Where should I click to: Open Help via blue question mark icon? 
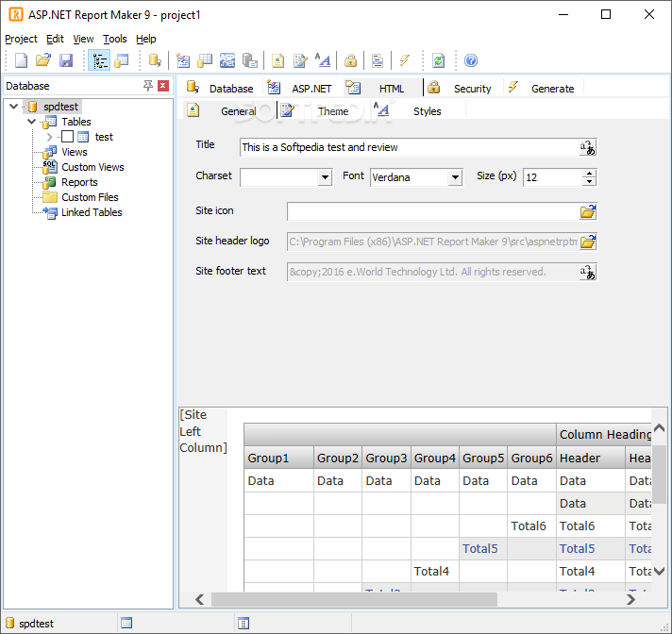tap(471, 60)
